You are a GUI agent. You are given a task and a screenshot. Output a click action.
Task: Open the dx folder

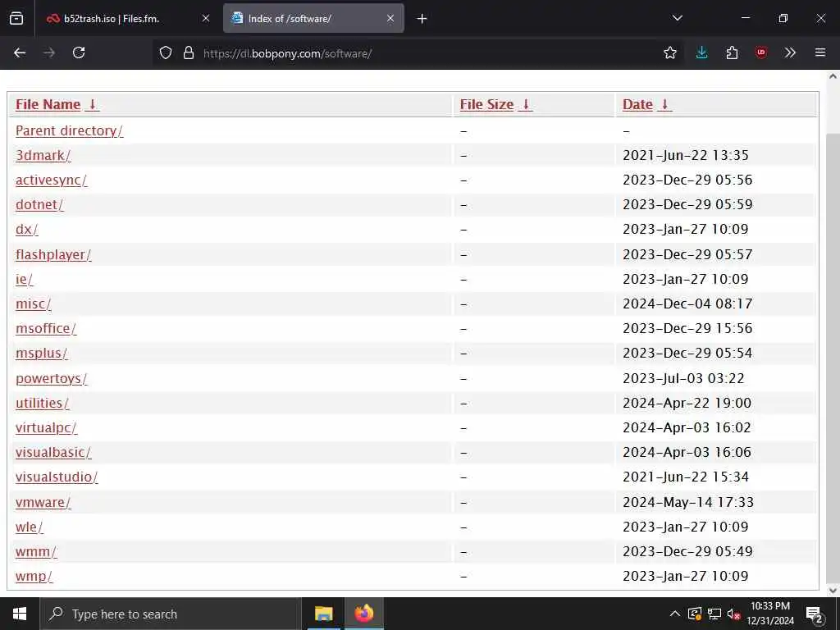pos(27,230)
